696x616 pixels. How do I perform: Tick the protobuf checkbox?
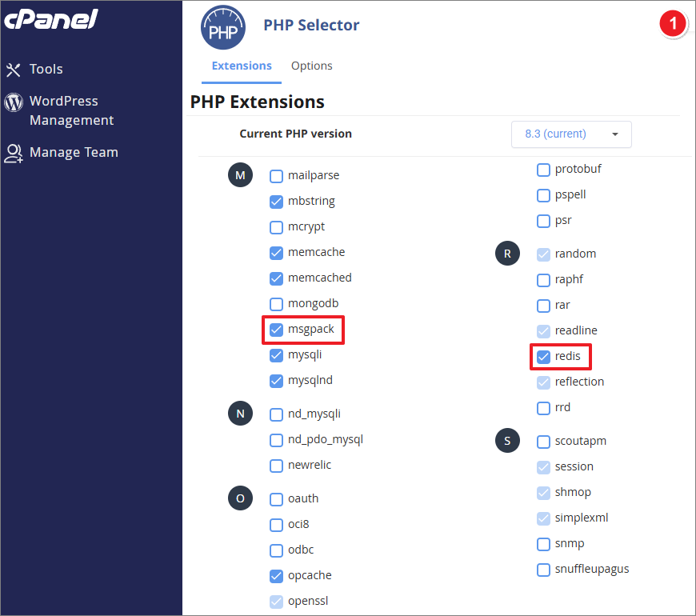click(543, 169)
